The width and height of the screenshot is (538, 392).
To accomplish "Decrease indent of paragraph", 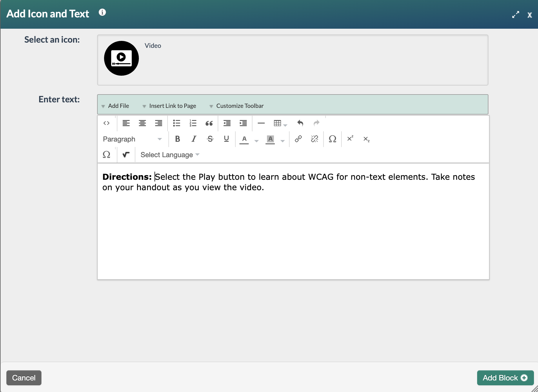I will pos(227,123).
